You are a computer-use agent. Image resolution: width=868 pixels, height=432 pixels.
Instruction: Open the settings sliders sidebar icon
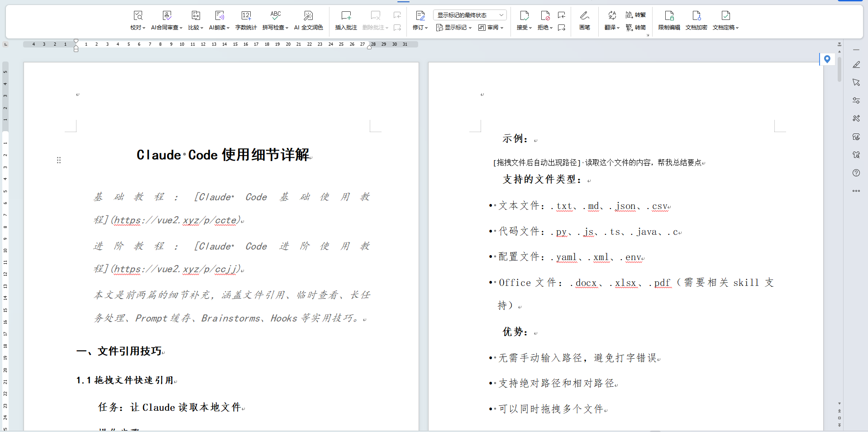pyautogui.click(x=856, y=100)
